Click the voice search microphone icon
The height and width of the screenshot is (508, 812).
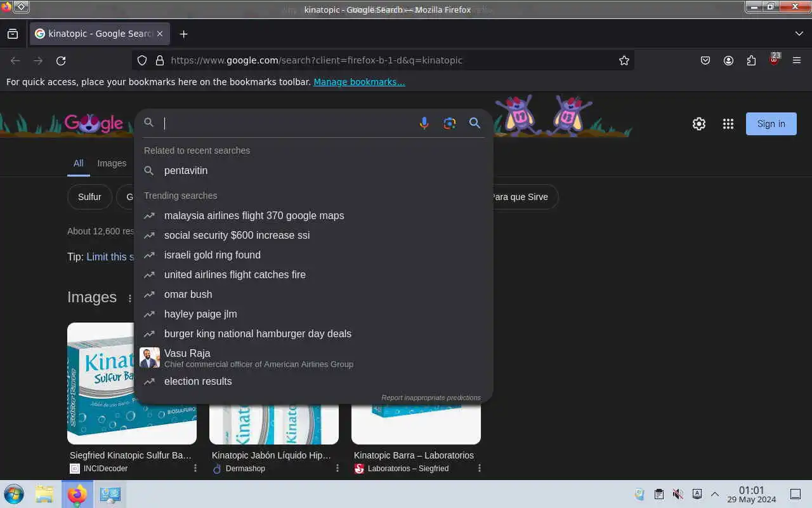[x=424, y=123]
